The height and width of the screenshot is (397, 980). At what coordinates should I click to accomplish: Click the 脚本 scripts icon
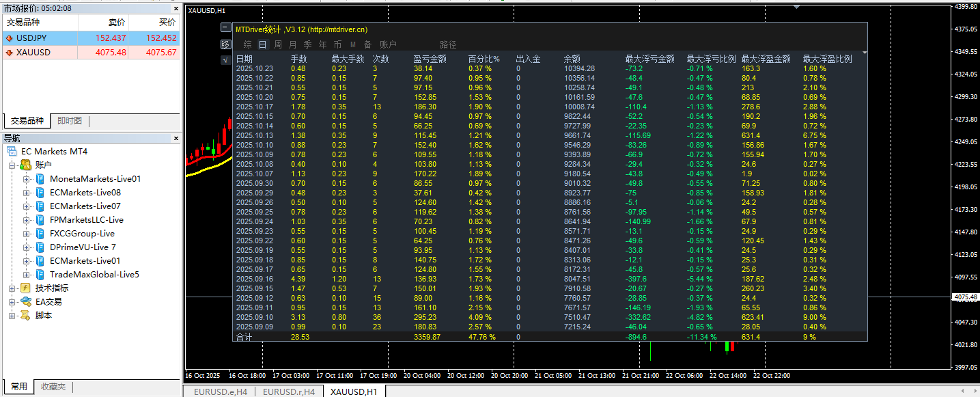tap(25, 316)
